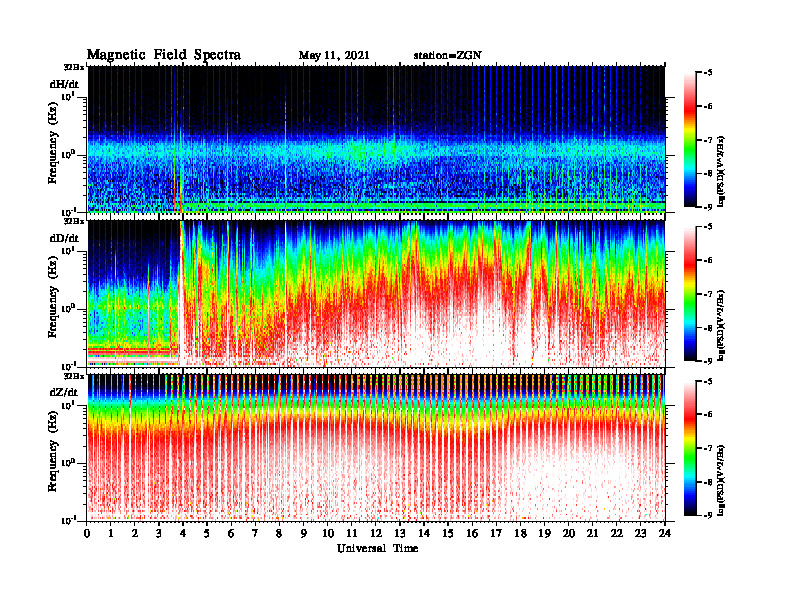792x612 pixels.
Task: Click hour "15" on the time axis
Action: pyautogui.click(x=448, y=534)
